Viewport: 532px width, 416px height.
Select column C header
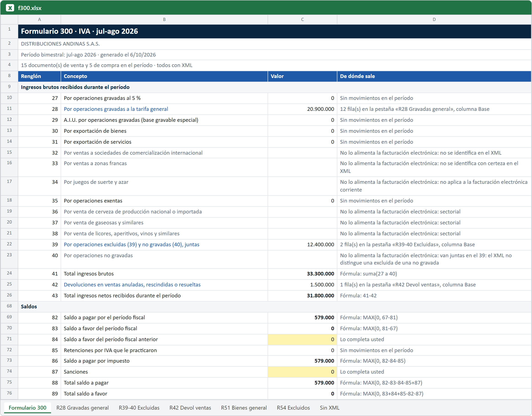coord(302,19)
